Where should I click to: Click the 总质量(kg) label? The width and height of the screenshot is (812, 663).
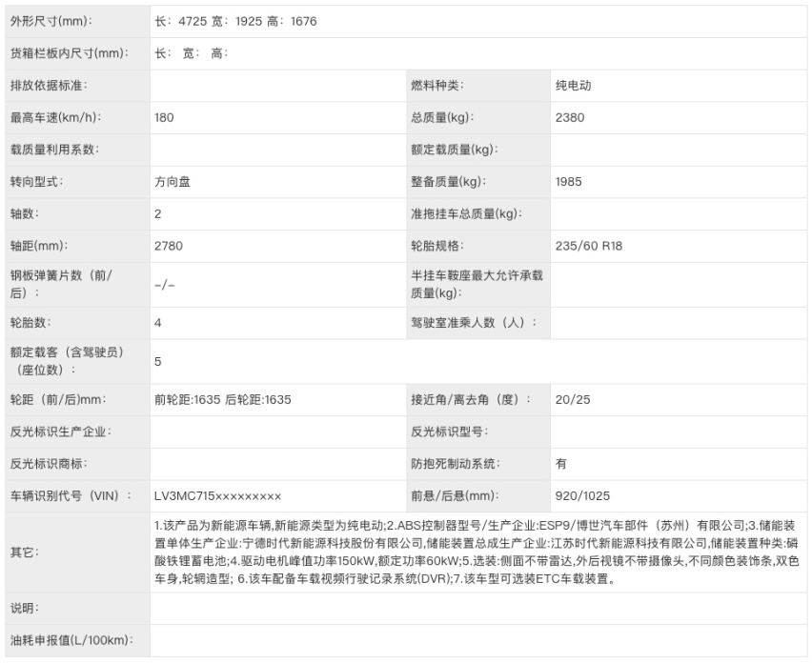pos(442,117)
